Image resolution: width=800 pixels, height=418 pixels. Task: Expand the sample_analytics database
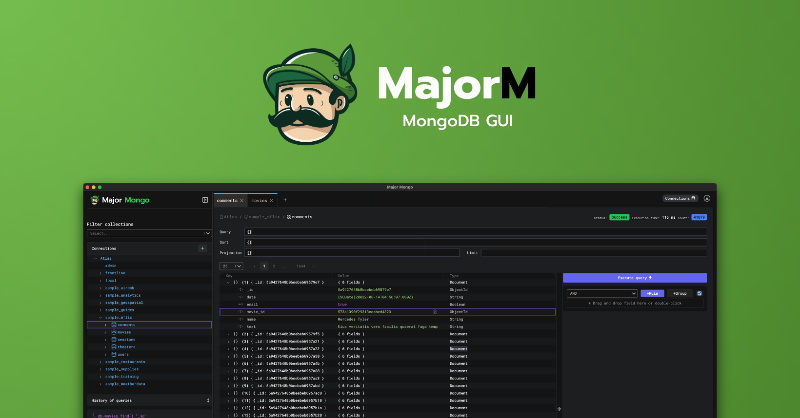tap(101, 296)
